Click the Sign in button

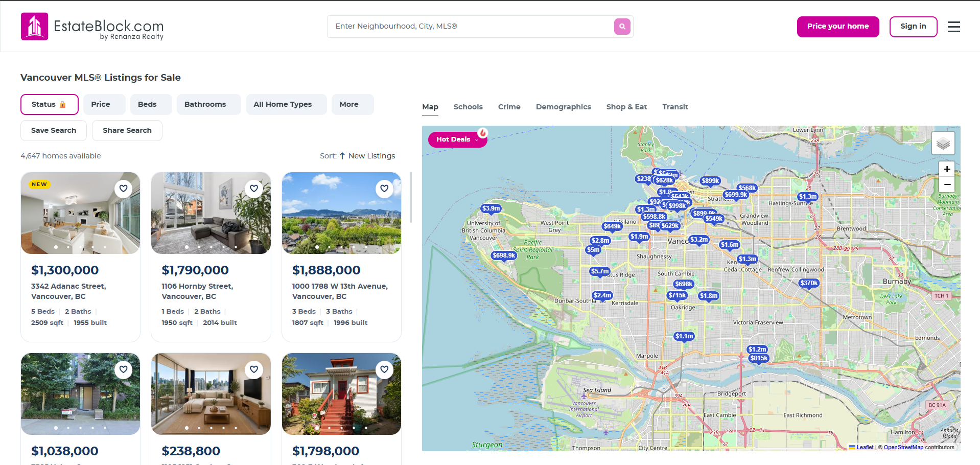coord(913,27)
